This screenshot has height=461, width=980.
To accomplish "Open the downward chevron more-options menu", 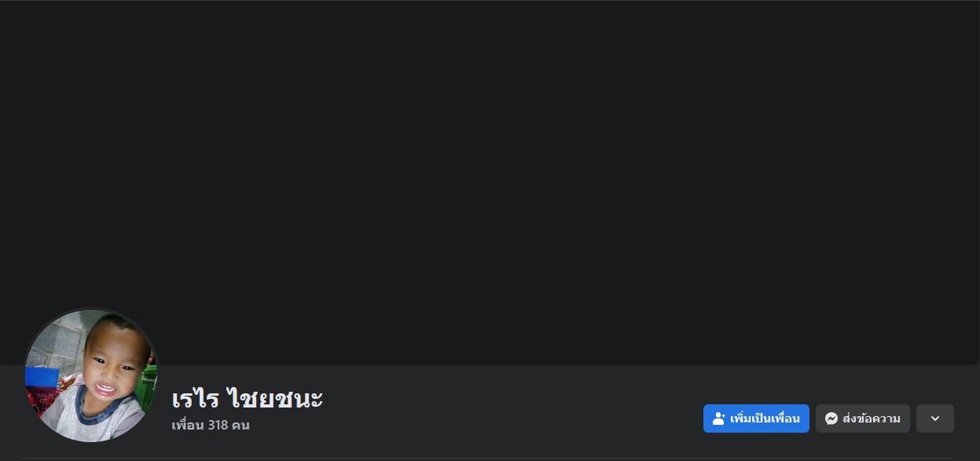I will point(934,419).
